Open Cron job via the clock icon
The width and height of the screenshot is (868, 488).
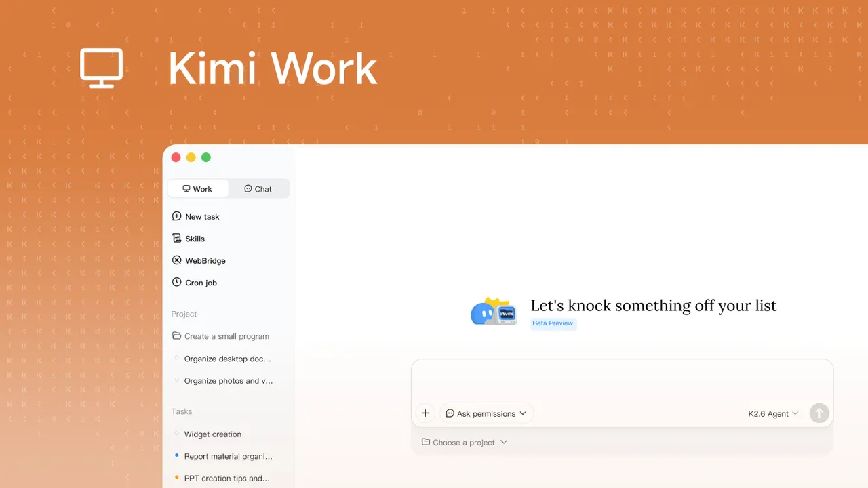point(177,282)
